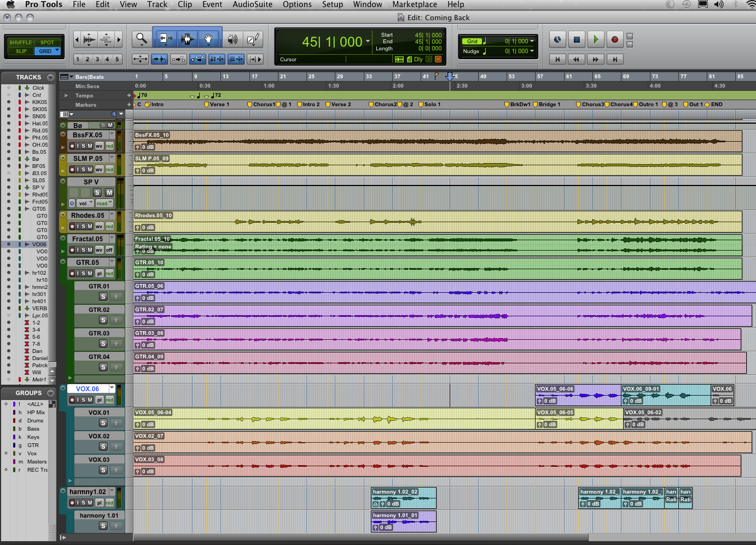Open BssFX.05 playlist selector arrow
Viewport: 756px width, 545px height.
[112, 134]
